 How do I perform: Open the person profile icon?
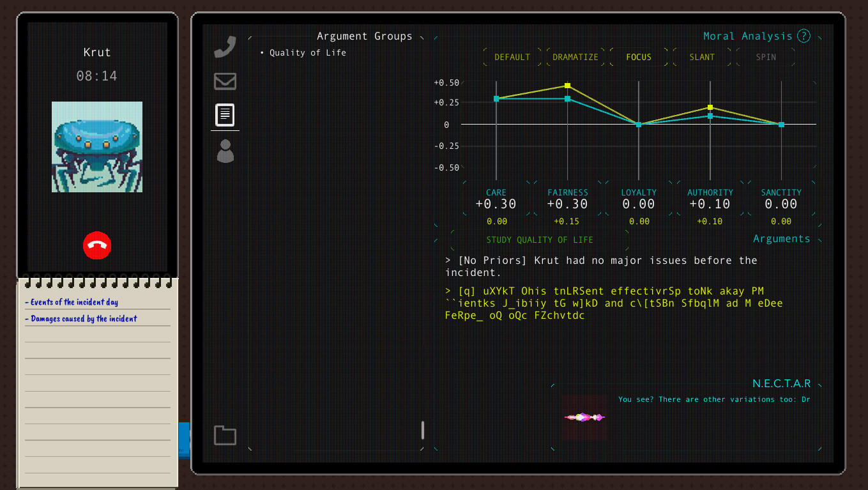[x=225, y=151]
